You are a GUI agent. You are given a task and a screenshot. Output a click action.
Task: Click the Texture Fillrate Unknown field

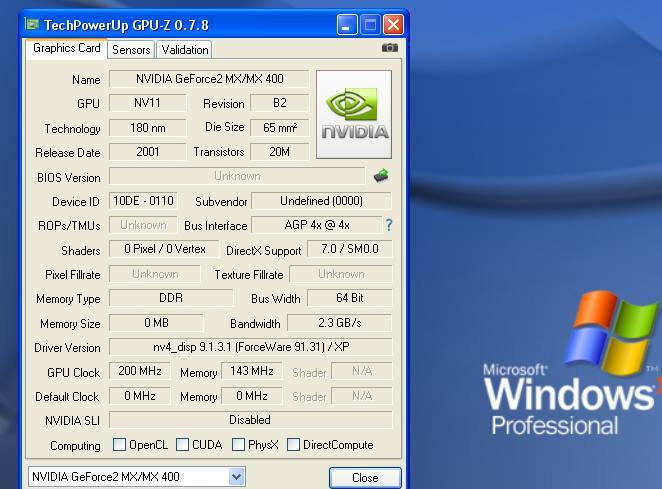[341, 274]
